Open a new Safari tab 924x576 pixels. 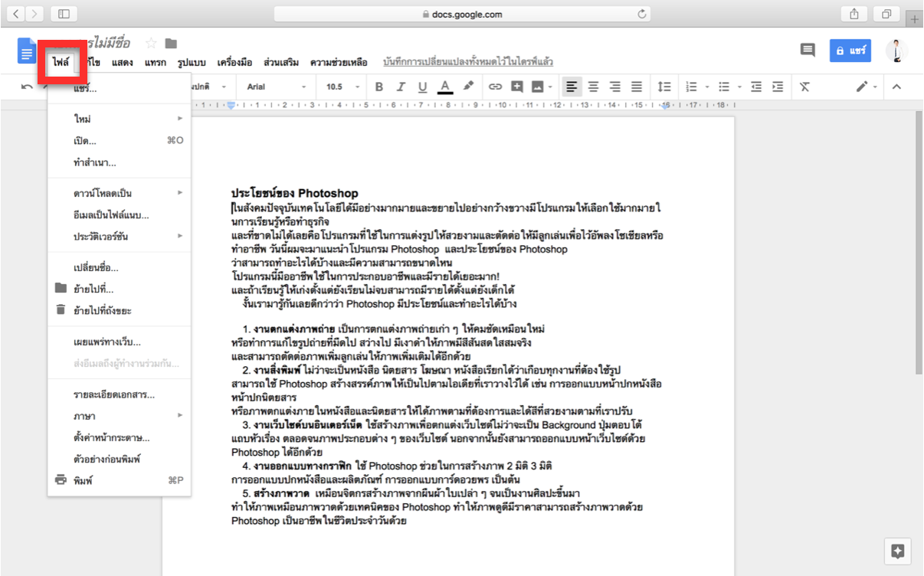914,18
